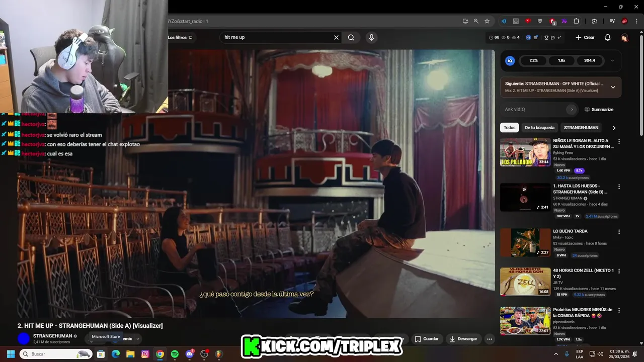Click the taskbar Buscar search box
Screen dimensions: 644x362
[56, 354]
